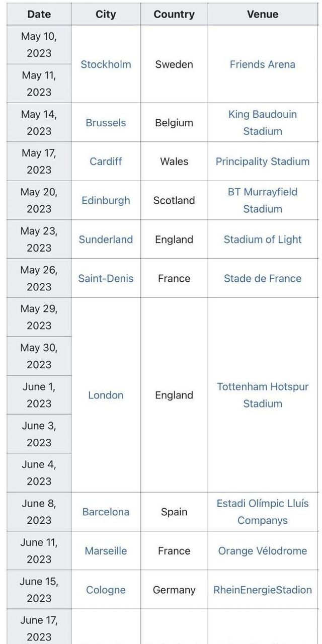Click the Marseille link

[106, 551]
